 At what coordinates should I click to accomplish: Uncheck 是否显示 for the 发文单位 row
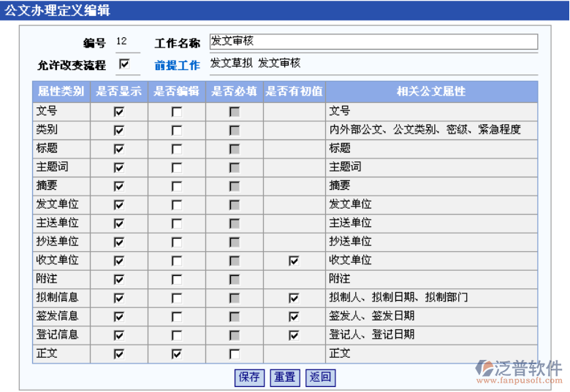[x=119, y=205]
